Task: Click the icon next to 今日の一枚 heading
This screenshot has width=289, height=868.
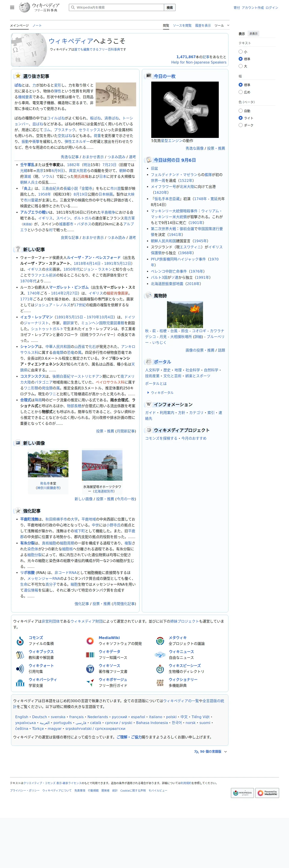Action: point(149,76)
